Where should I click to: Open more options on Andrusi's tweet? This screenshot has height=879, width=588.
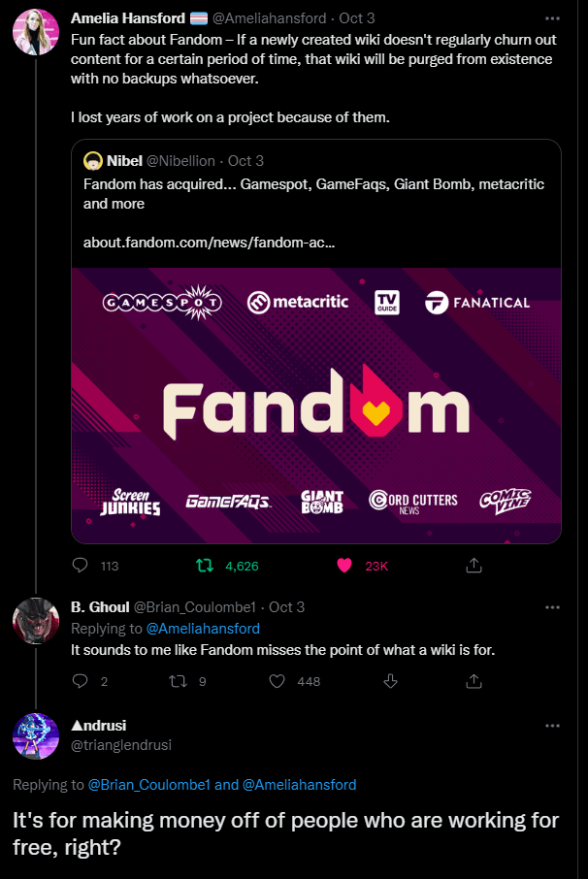click(x=553, y=726)
